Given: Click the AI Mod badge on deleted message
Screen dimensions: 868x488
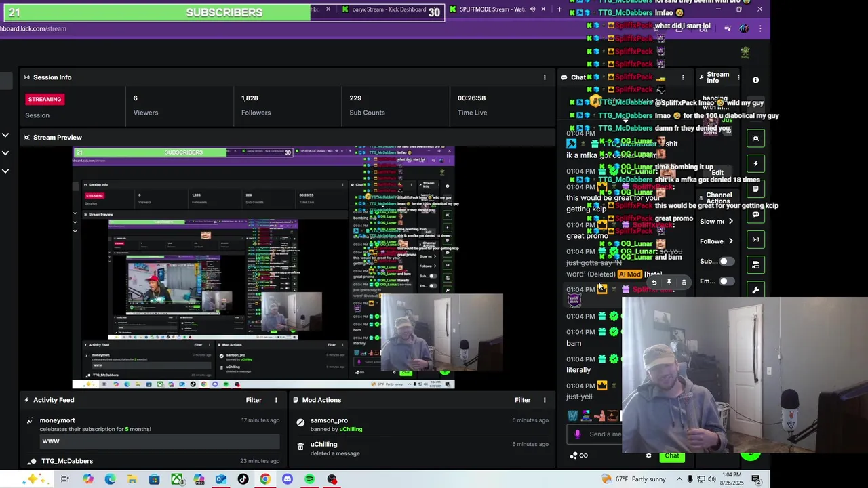Looking at the screenshot, I should pos(629,274).
